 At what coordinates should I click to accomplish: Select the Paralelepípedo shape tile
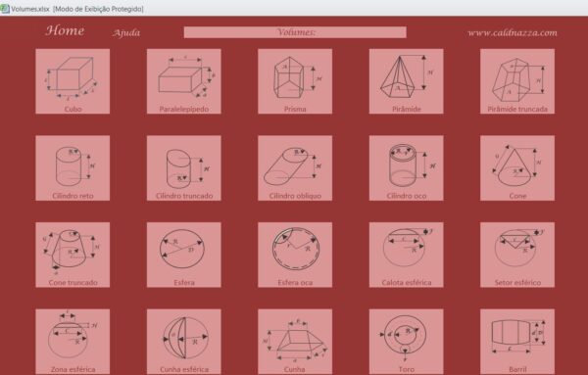point(184,81)
